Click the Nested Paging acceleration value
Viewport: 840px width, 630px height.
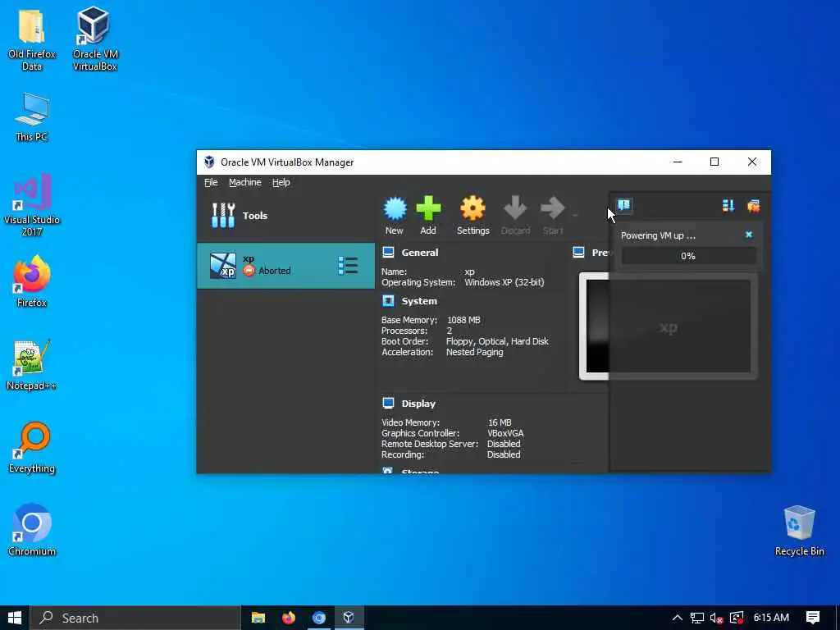pyautogui.click(x=475, y=352)
